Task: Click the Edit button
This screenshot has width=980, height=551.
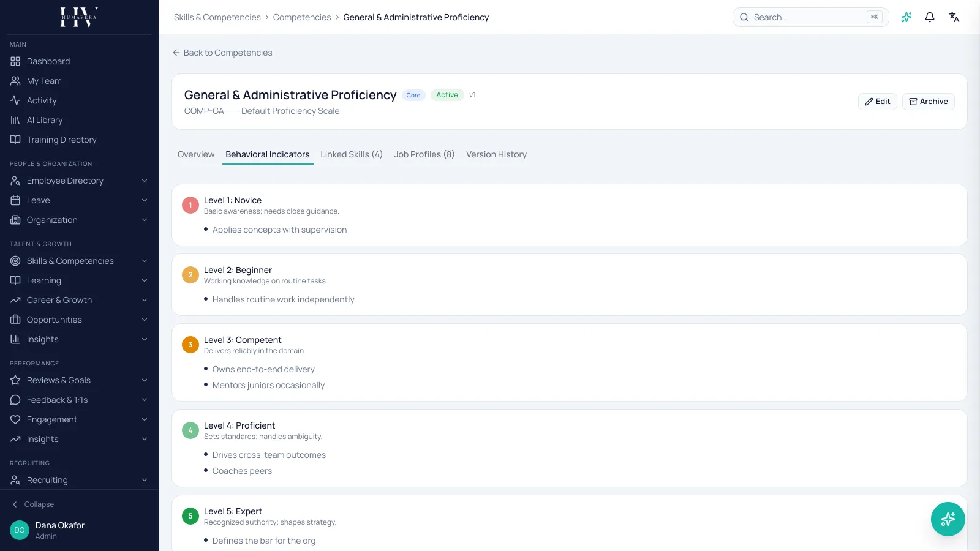Action: pyautogui.click(x=878, y=102)
